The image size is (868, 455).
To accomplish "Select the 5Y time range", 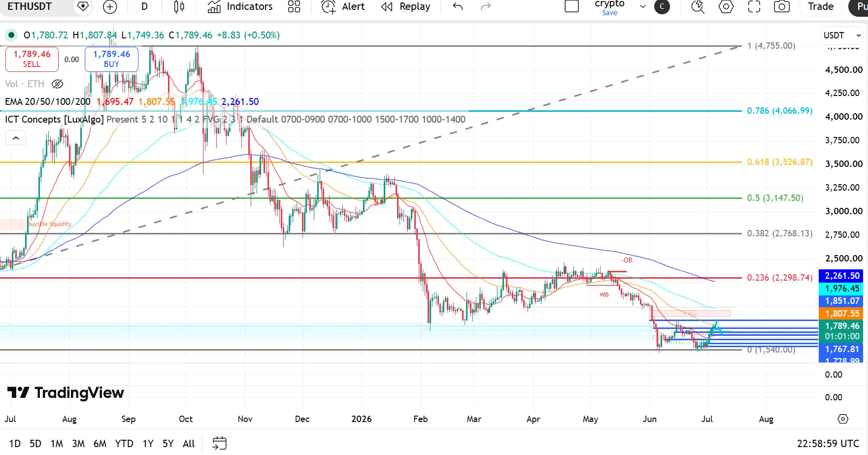I will click(x=168, y=444).
